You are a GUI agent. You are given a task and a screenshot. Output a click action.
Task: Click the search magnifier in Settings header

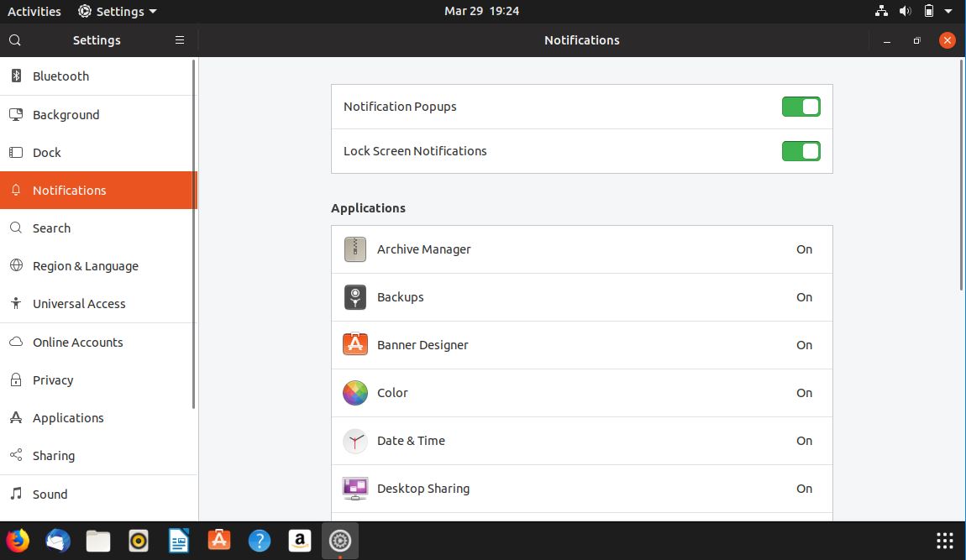[x=14, y=39]
